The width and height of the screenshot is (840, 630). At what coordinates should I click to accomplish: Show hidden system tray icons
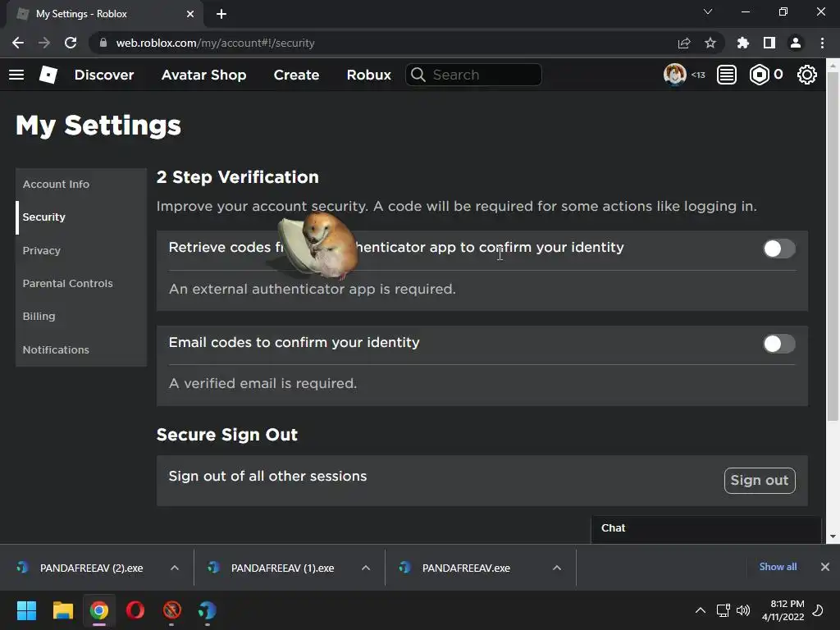point(700,610)
